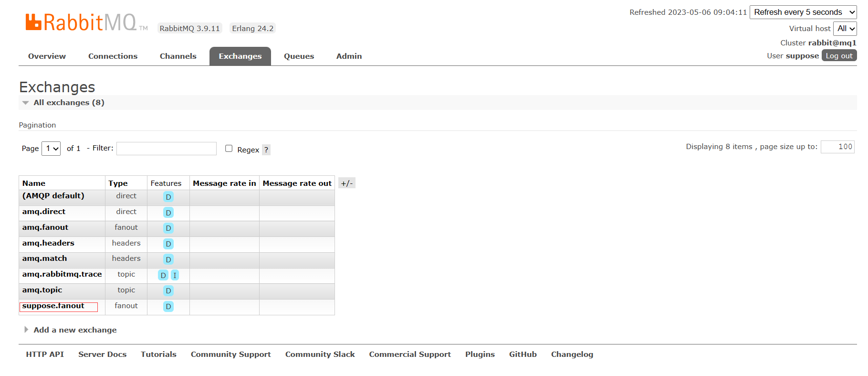
Task: Click the Log out button
Action: pyautogui.click(x=839, y=56)
